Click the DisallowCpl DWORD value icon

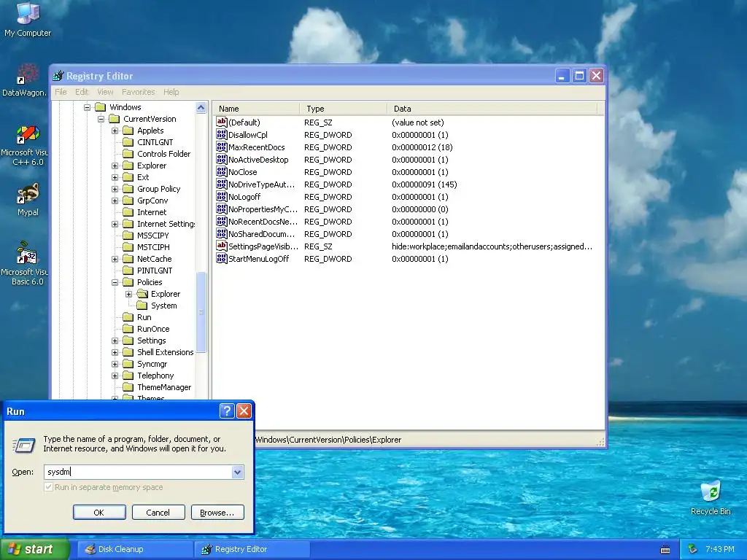[x=222, y=135]
